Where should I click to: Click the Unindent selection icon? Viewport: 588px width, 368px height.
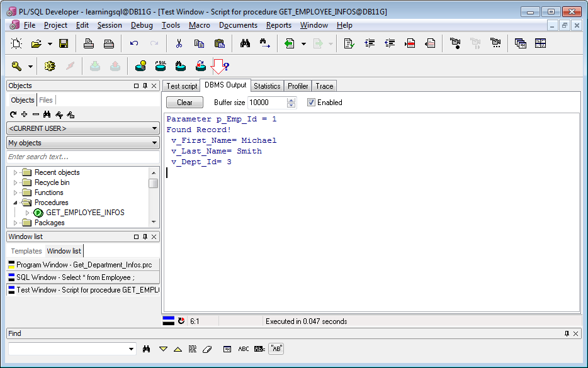[390, 43]
